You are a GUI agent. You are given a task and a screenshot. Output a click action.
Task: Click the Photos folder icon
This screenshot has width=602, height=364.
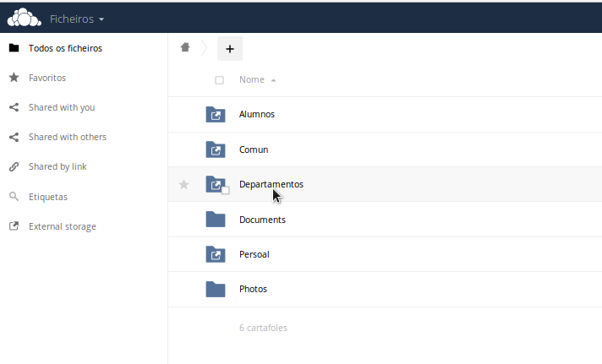[216, 289]
